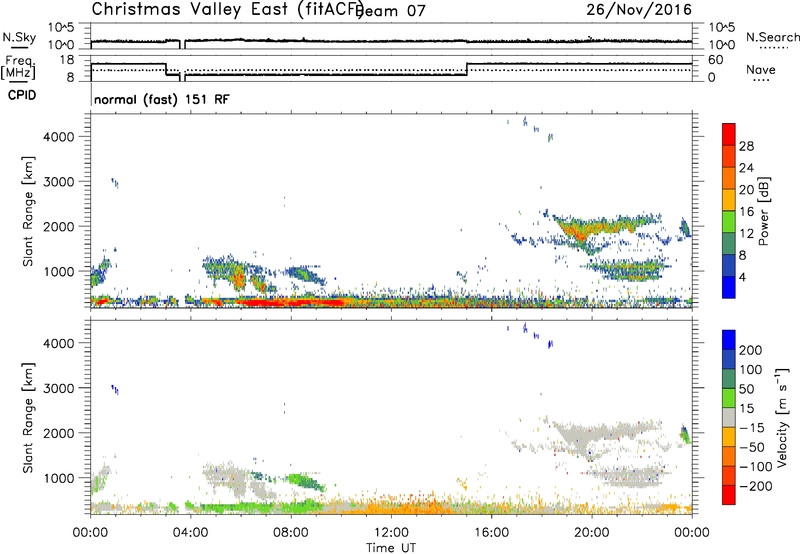The image size is (800, 554).
Task: Click the '20:00' time axis tick label
Action: click(592, 533)
